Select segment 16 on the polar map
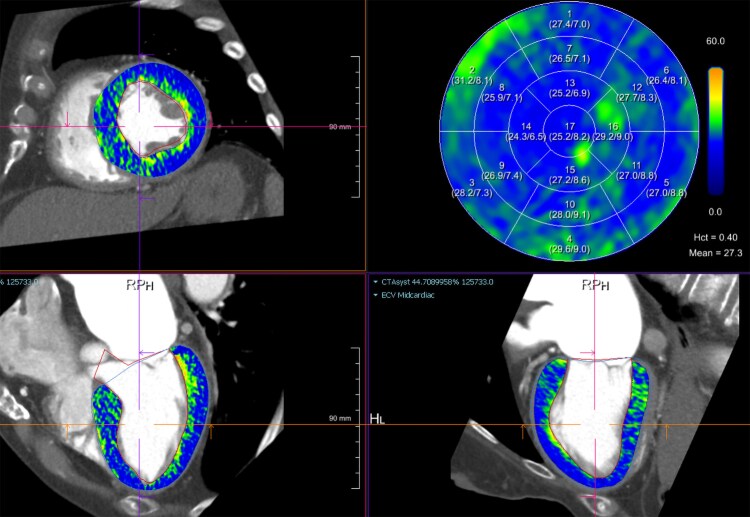 click(x=613, y=131)
